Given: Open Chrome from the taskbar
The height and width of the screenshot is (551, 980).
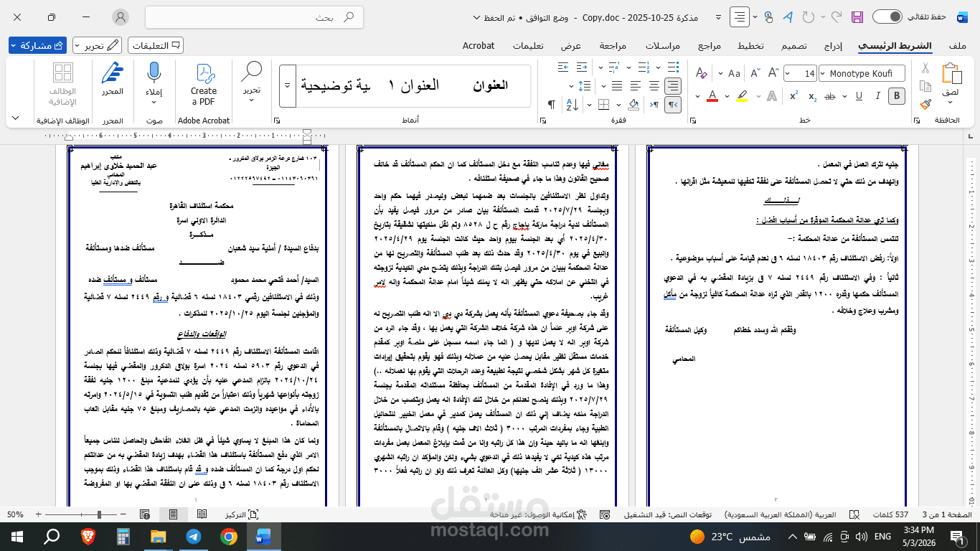Looking at the screenshot, I should click(x=228, y=536).
